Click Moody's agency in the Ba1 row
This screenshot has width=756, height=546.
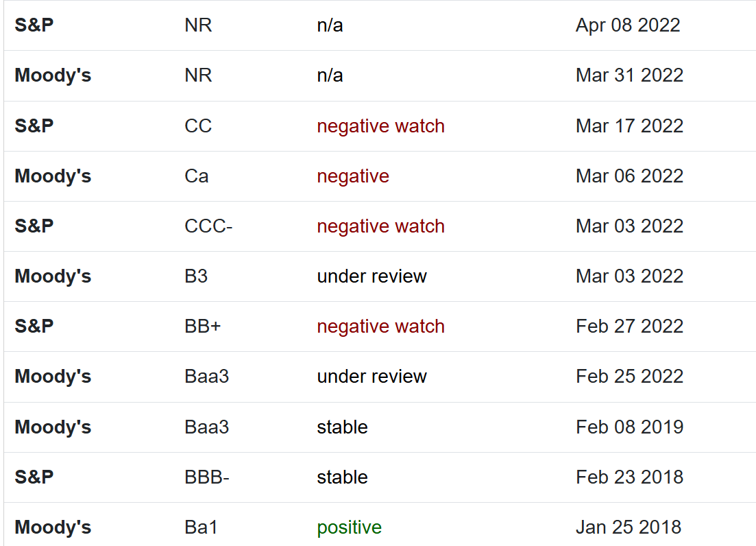coord(53,527)
